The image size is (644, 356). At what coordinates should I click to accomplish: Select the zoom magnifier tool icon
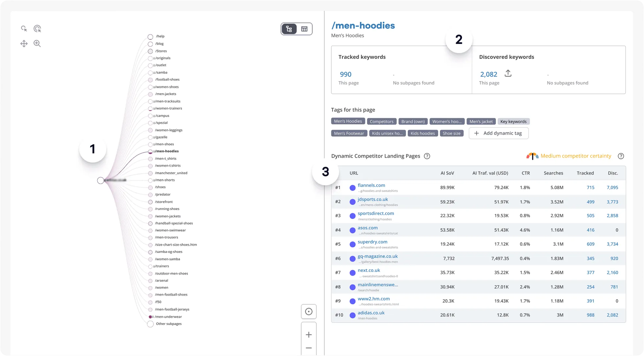click(37, 44)
